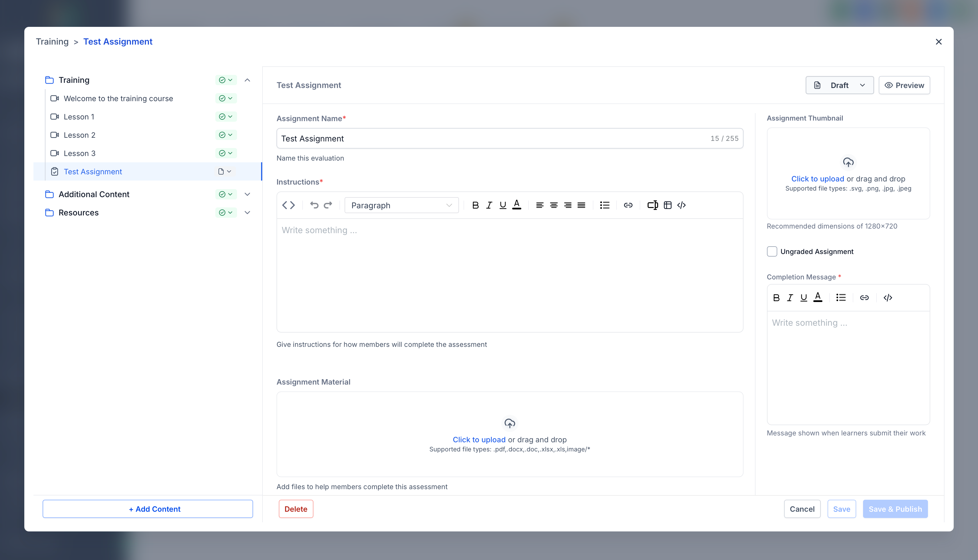Toggle bullet list in Completion Message editor
Image resolution: width=978 pixels, height=560 pixels.
(841, 298)
